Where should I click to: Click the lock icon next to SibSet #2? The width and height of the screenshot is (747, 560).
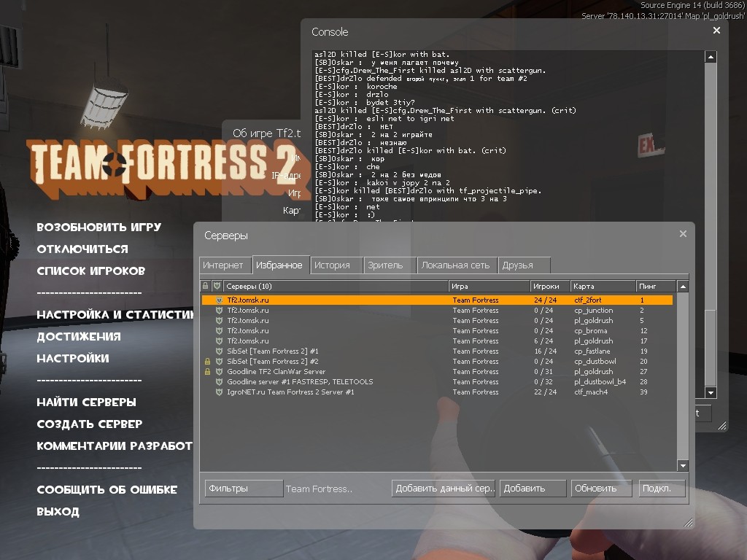tap(207, 362)
